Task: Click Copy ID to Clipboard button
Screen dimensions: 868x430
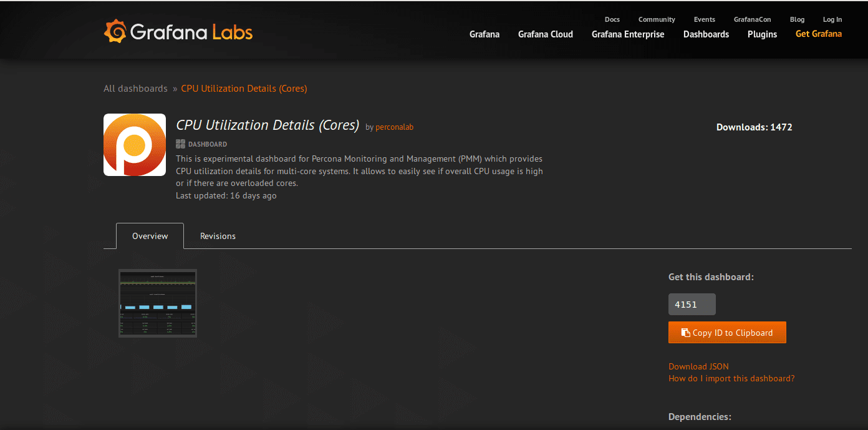Action: point(727,333)
